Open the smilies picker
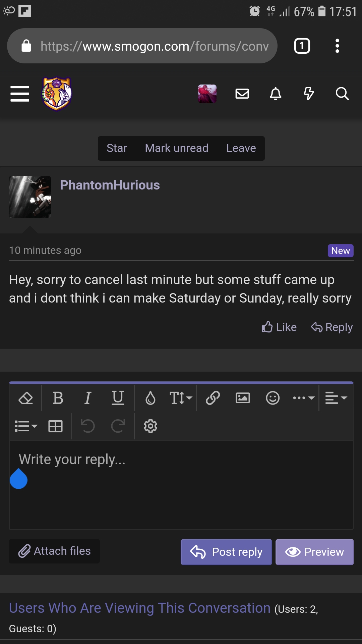Viewport: 362px width, 644px height. pyautogui.click(x=273, y=398)
